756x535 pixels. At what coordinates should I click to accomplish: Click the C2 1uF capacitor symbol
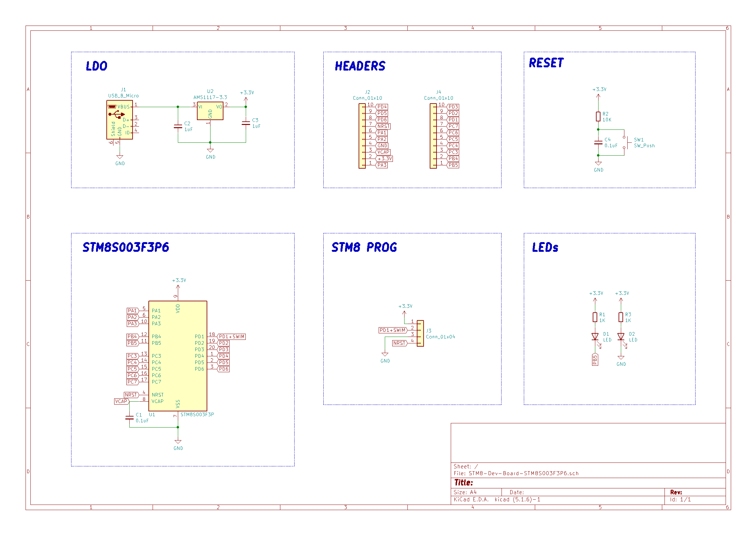coord(178,127)
